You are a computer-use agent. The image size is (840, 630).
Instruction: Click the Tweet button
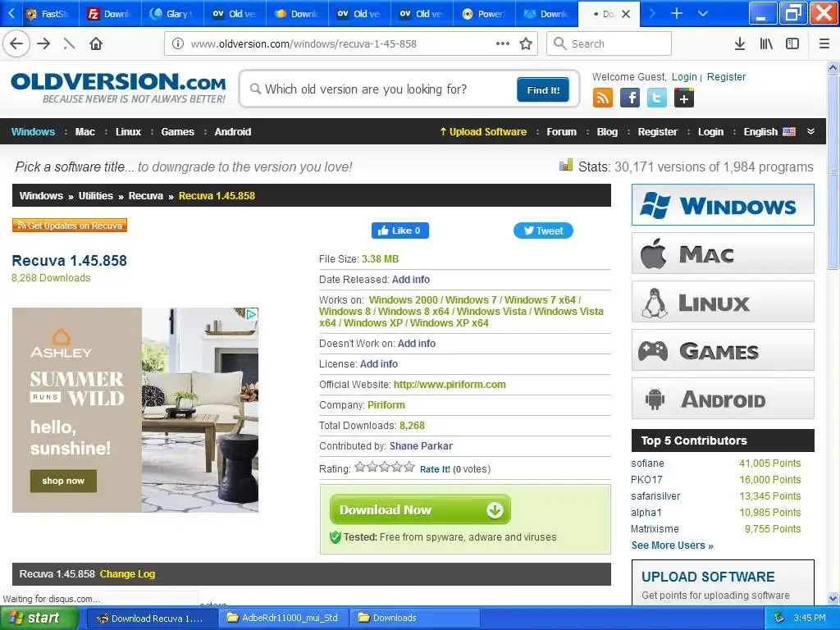[543, 231]
